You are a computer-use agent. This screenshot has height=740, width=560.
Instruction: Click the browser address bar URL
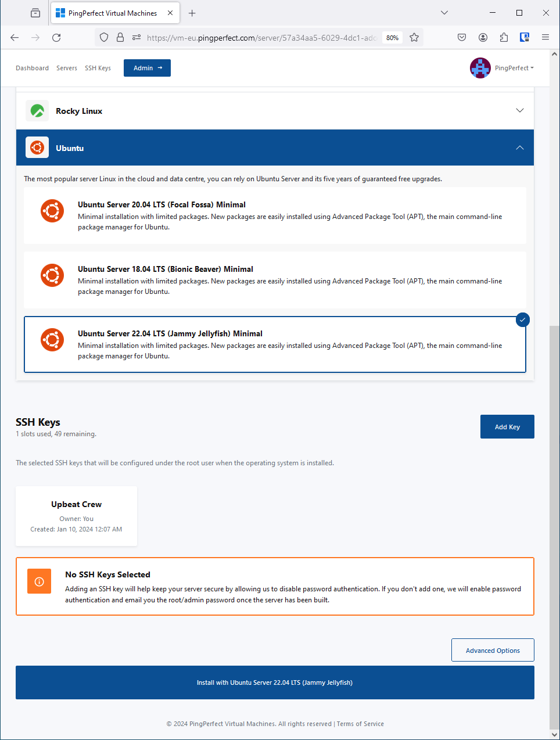coord(261,38)
